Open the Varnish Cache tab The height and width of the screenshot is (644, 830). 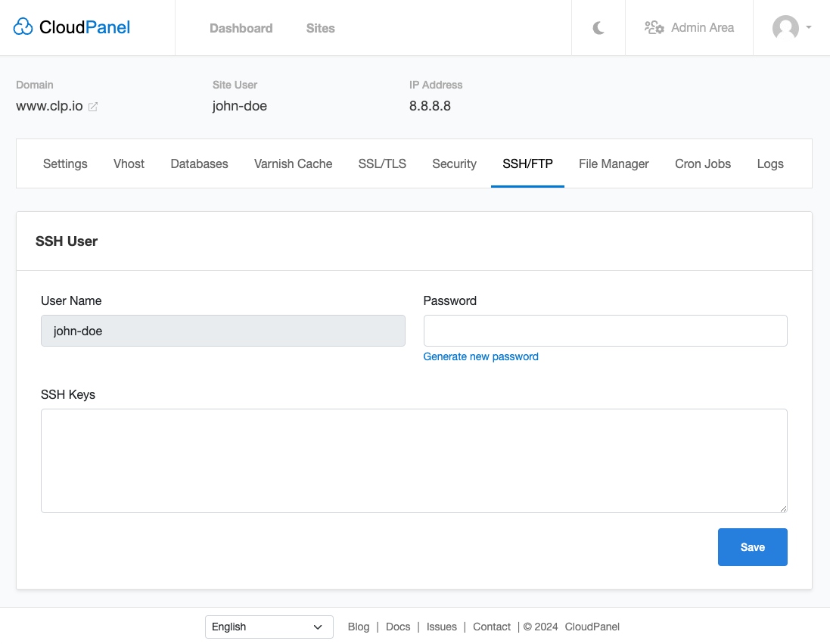tap(293, 163)
